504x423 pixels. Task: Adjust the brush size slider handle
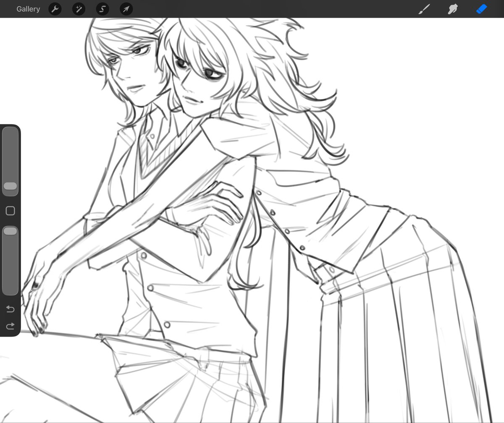[10, 186]
